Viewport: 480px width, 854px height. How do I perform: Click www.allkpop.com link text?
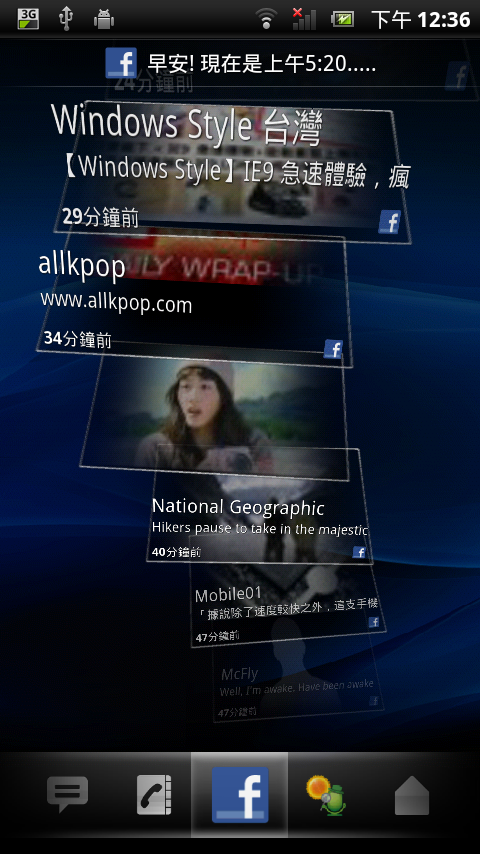pyautogui.click(x=116, y=301)
